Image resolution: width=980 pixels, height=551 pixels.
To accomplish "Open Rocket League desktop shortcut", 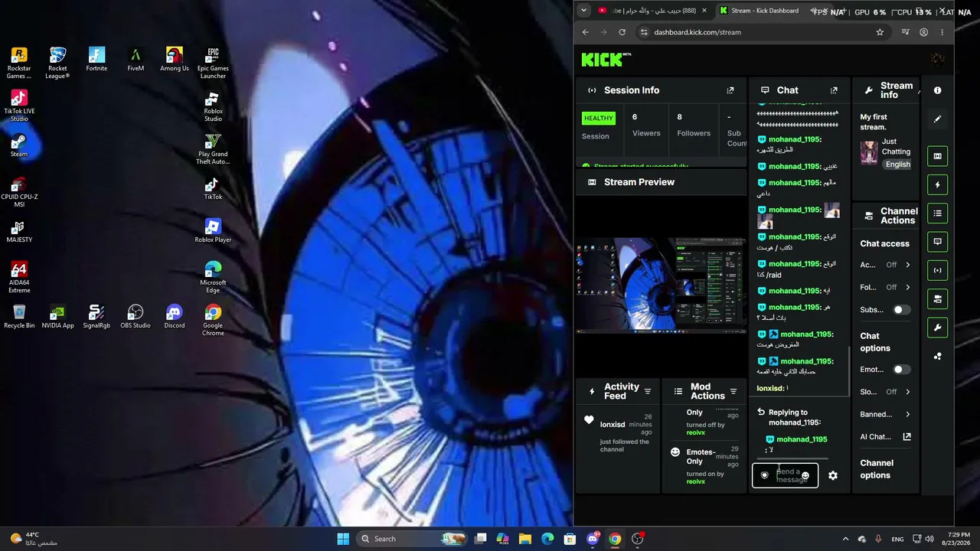I will click(57, 63).
